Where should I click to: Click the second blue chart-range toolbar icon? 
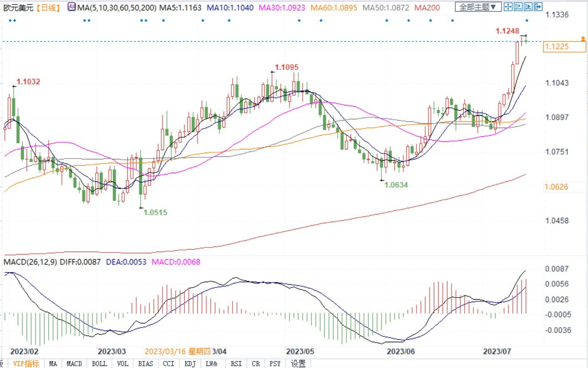pyautogui.click(x=518, y=7)
